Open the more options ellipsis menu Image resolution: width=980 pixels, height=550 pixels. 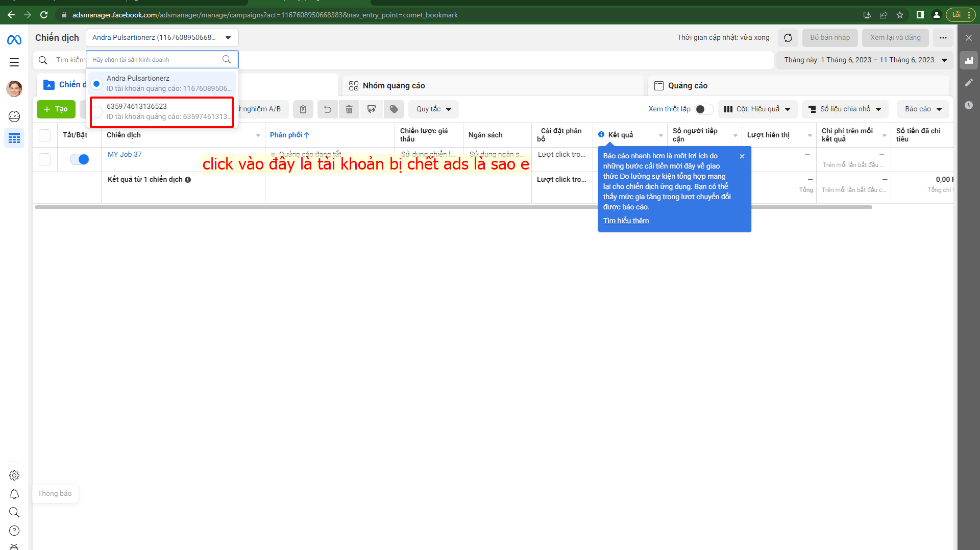click(943, 38)
